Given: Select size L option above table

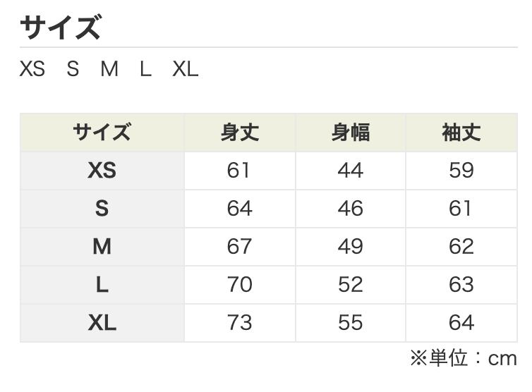Looking at the screenshot, I should point(145,70).
